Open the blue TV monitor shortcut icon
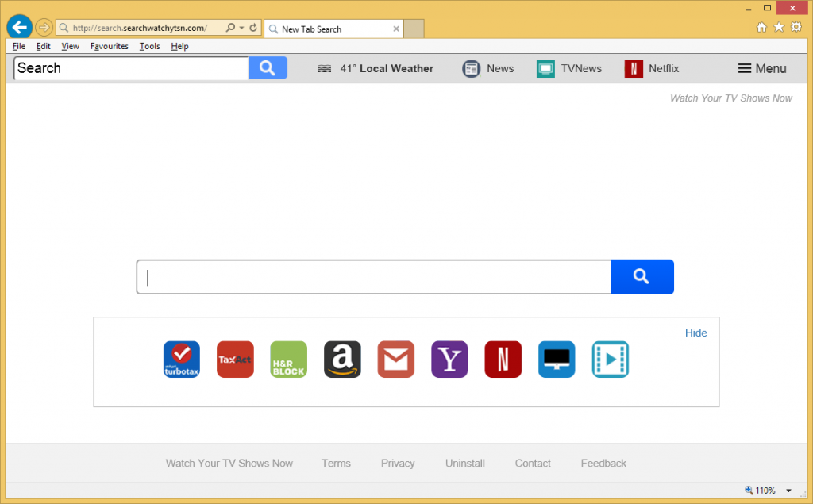The height and width of the screenshot is (504, 813). [x=557, y=360]
